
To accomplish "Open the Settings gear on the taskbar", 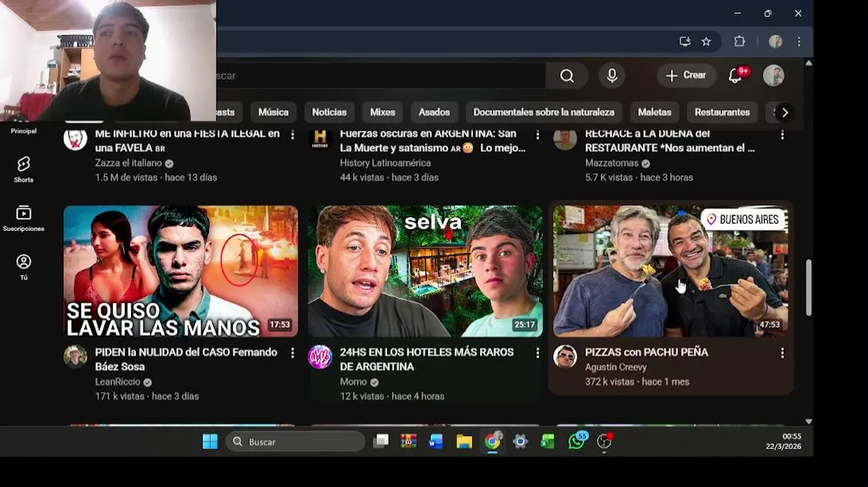I will click(x=520, y=442).
